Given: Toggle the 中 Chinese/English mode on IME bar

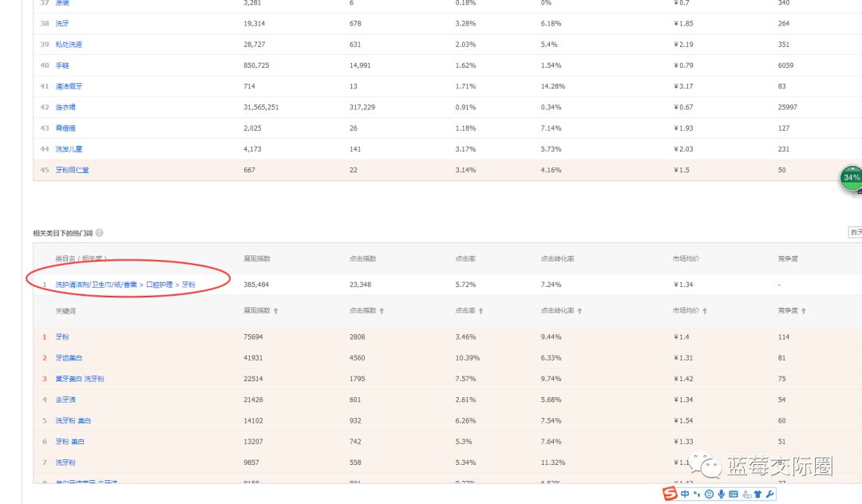Looking at the screenshot, I should [x=685, y=494].
